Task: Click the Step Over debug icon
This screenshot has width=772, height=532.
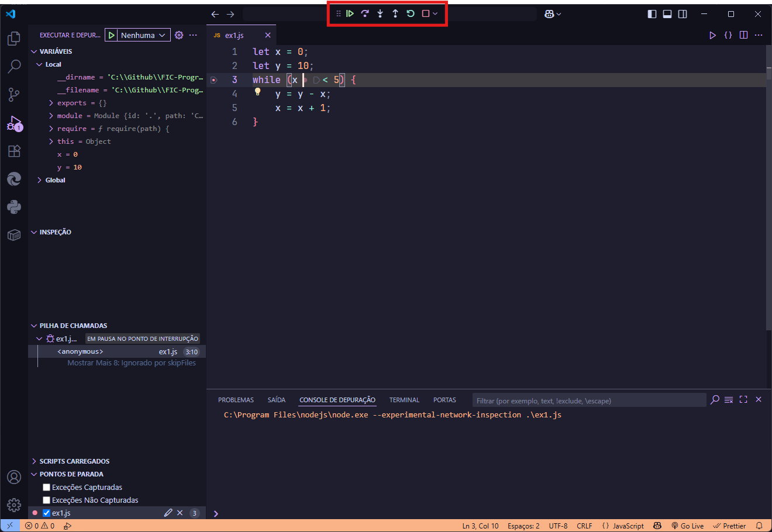Action: 365,13
